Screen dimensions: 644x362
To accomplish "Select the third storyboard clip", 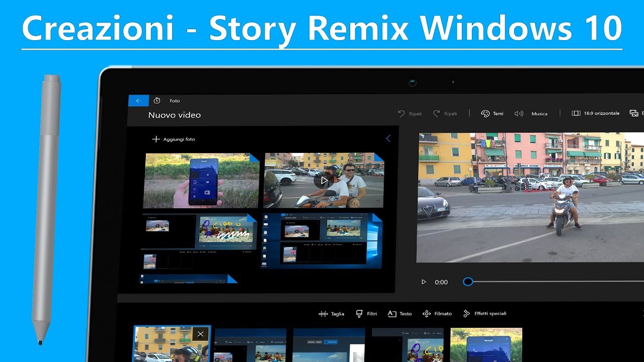I will coord(329,345).
